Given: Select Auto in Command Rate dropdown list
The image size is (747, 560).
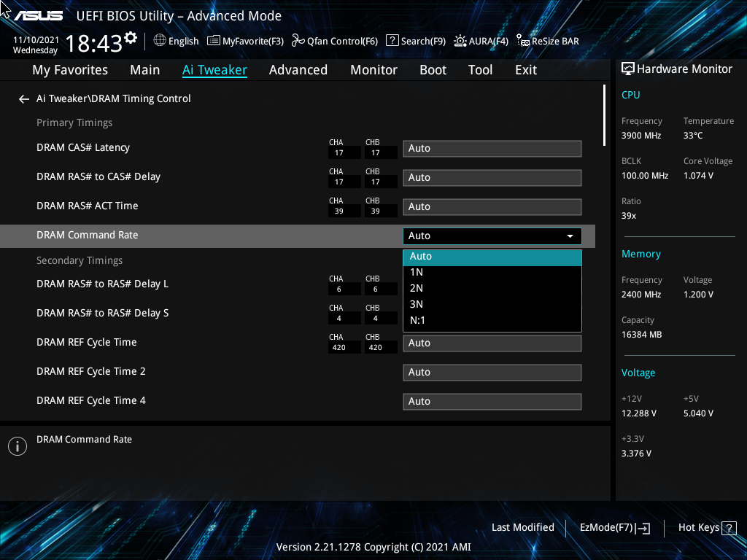Looking at the screenshot, I should (492, 257).
